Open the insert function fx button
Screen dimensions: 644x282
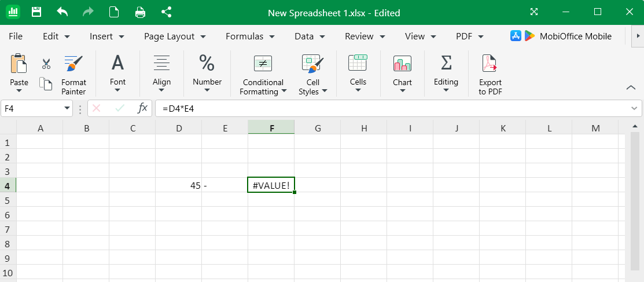142,108
